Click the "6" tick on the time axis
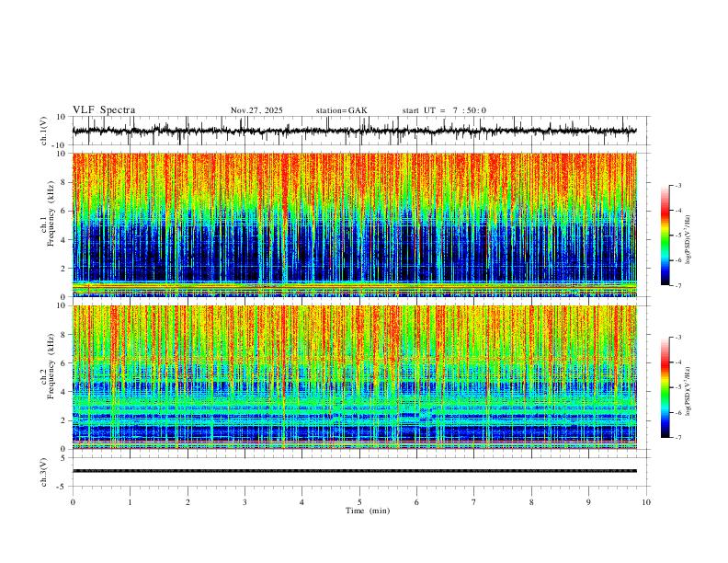The width and height of the screenshot is (728, 563). (x=416, y=502)
